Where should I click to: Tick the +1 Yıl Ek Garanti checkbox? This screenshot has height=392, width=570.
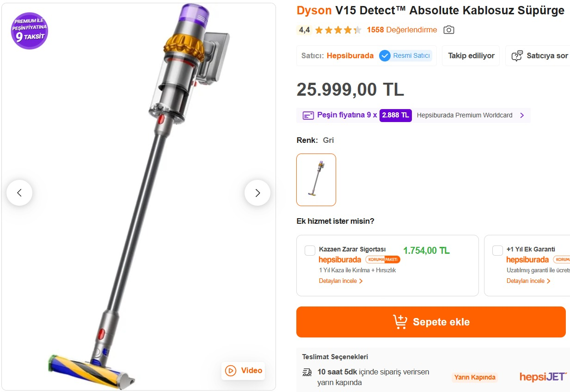pyautogui.click(x=497, y=251)
